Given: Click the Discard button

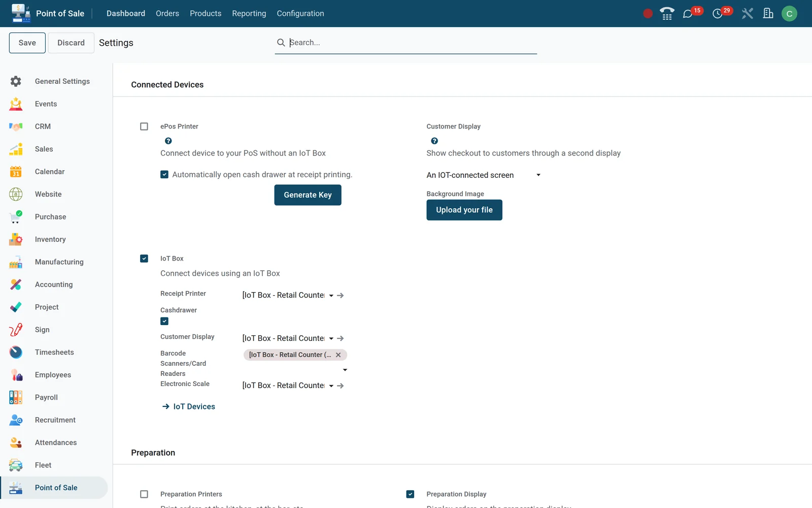Looking at the screenshot, I should 71,43.
